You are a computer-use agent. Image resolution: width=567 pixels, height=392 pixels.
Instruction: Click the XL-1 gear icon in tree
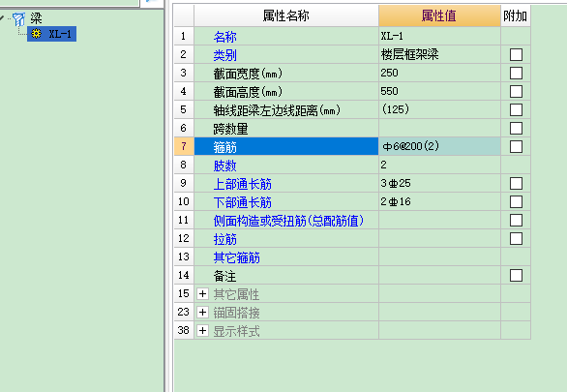click(x=36, y=34)
